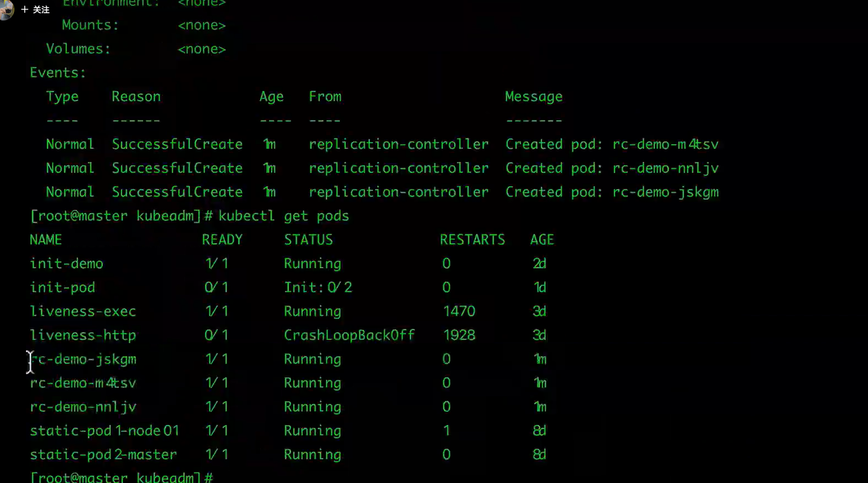Click the 'From' events column header
This screenshot has height=483, width=868.
click(325, 97)
